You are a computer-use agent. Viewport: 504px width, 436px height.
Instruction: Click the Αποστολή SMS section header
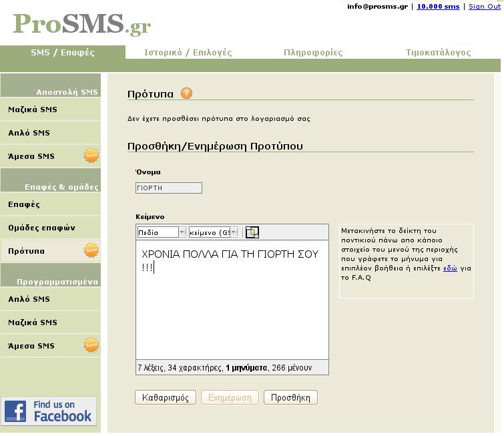click(51, 85)
